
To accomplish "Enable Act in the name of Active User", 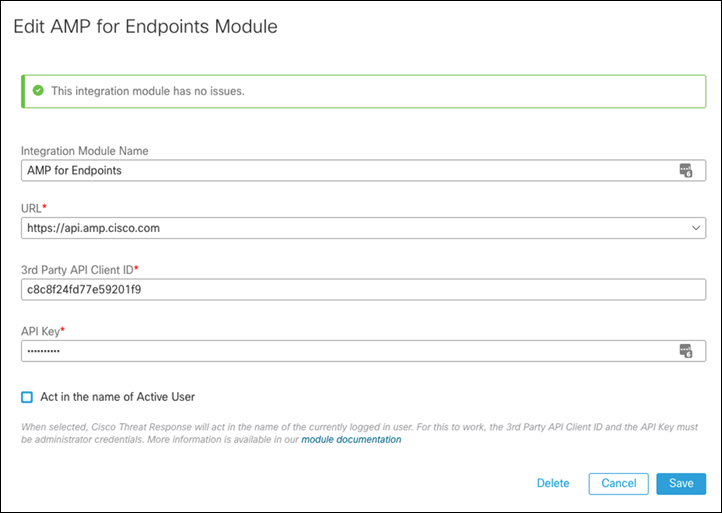I will [x=27, y=397].
